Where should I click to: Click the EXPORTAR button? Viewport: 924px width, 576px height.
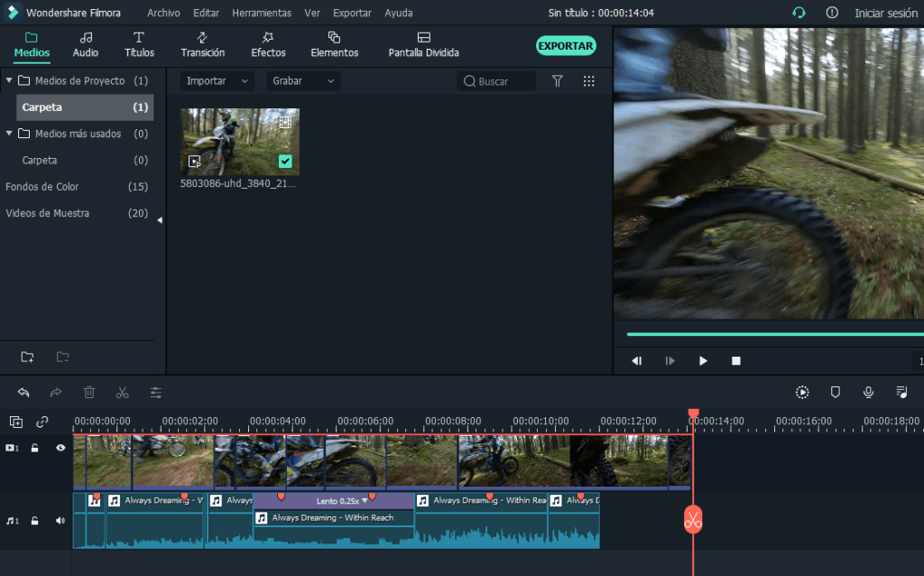point(566,46)
